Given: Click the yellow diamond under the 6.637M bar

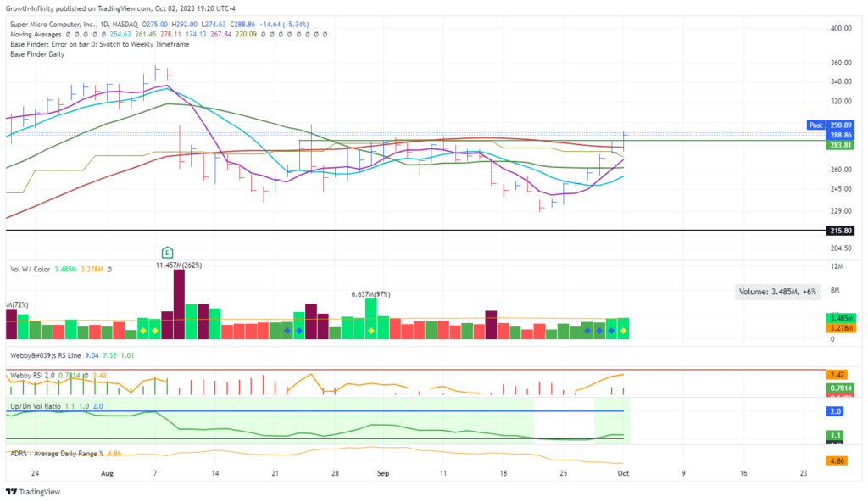Looking at the screenshot, I should coord(371,330).
